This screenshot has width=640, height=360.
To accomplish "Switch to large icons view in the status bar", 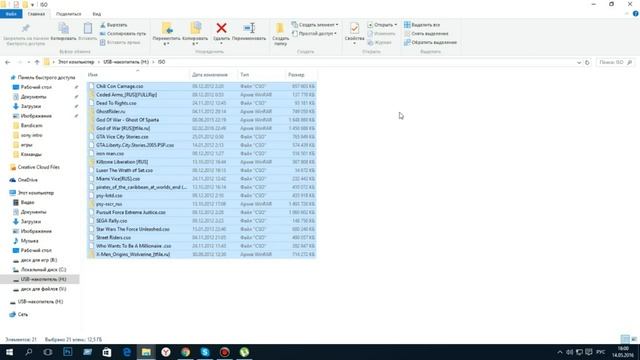I will tap(634, 339).
